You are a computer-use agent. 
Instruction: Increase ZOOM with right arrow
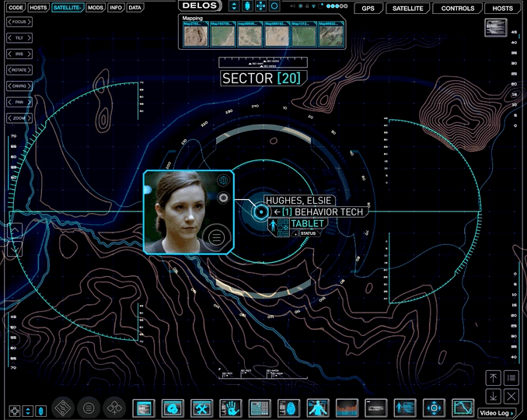point(30,118)
